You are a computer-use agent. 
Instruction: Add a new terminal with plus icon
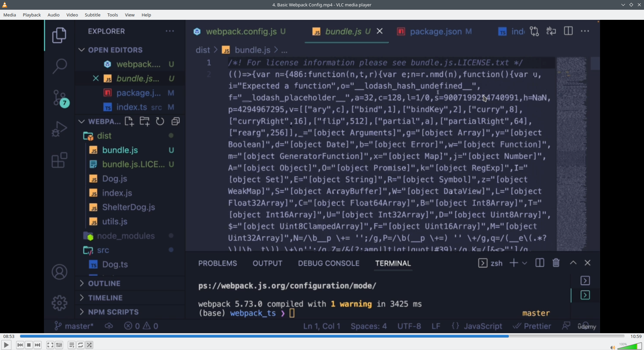coord(514,263)
